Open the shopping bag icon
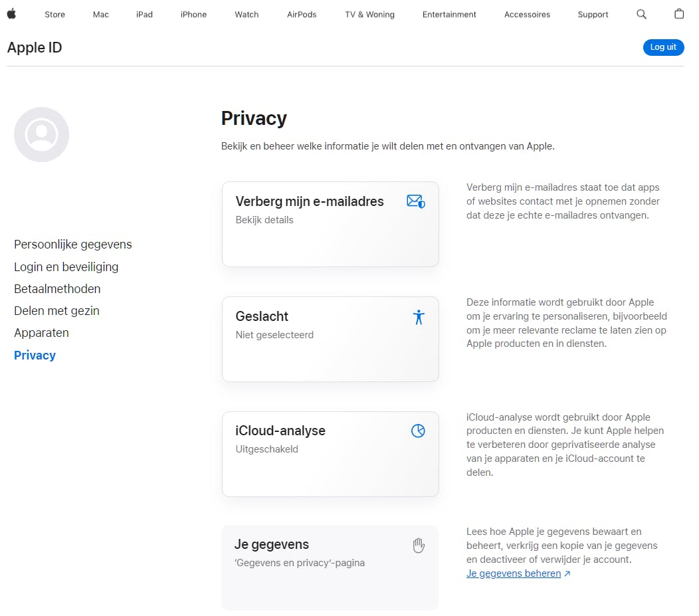 pos(678,14)
